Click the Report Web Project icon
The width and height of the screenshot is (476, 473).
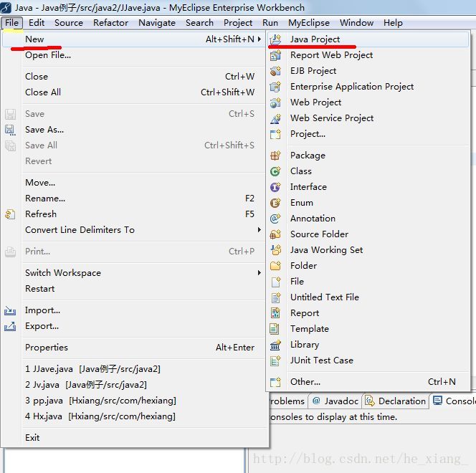(x=275, y=55)
